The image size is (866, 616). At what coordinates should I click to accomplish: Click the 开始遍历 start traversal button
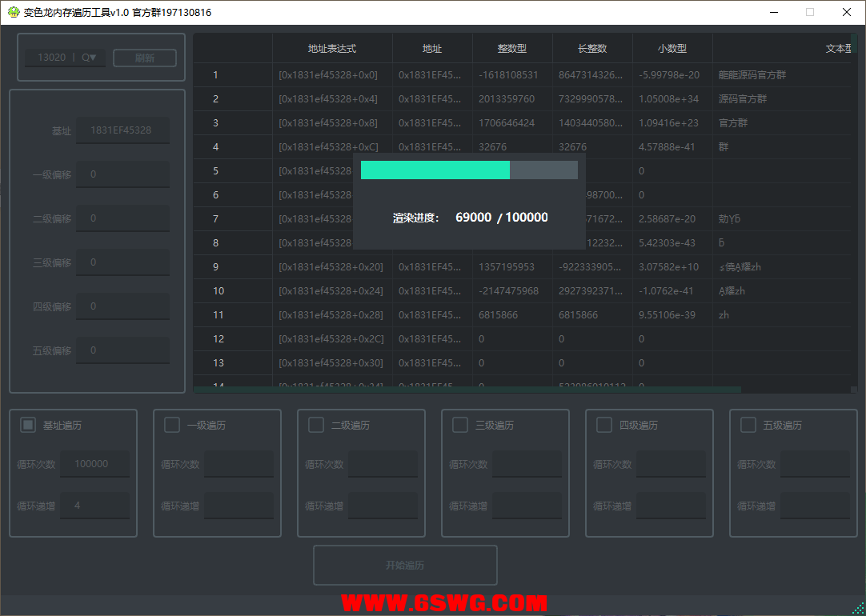point(405,566)
